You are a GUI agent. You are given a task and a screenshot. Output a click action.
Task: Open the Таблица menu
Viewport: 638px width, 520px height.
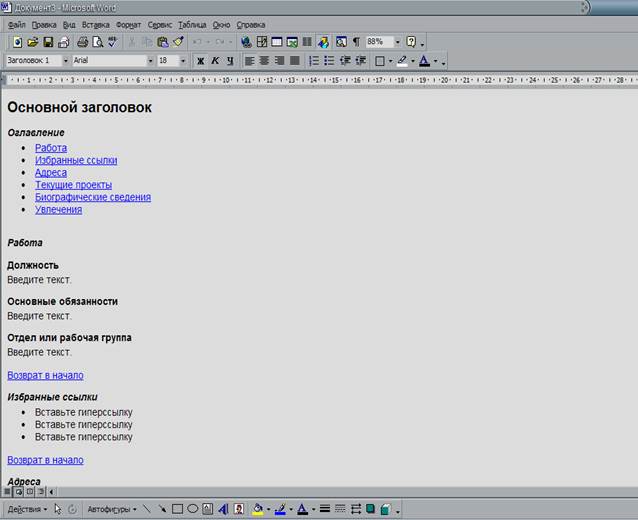[x=192, y=25]
